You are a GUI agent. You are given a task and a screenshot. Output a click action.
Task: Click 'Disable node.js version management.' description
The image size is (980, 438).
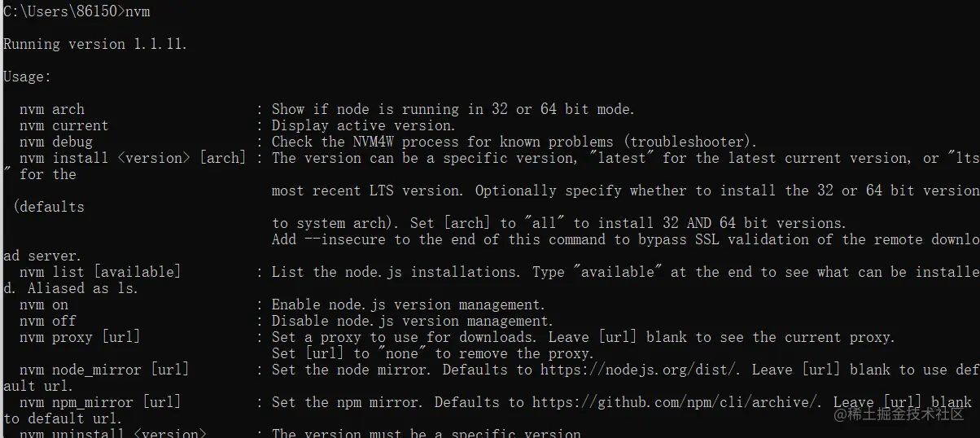click(x=413, y=321)
